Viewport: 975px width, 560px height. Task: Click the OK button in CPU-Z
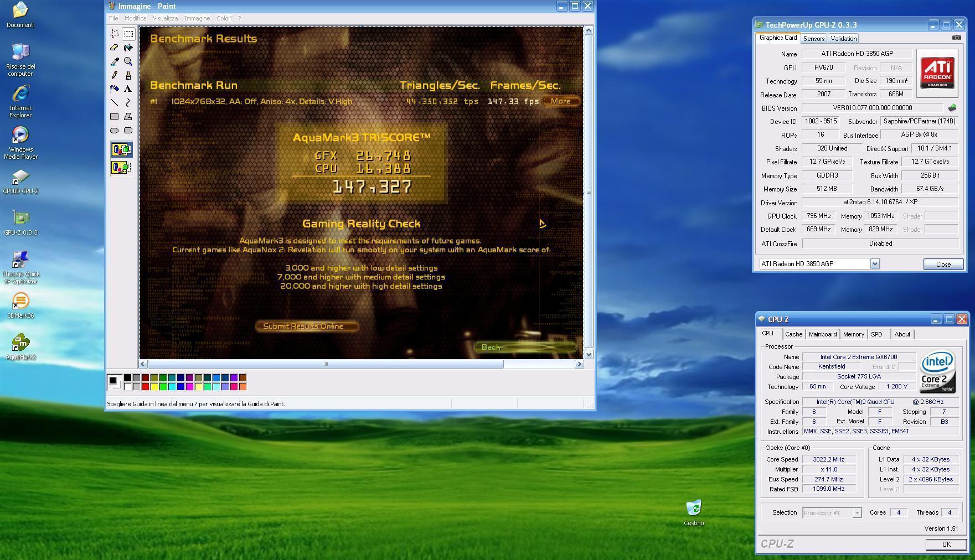coord(946,544)
